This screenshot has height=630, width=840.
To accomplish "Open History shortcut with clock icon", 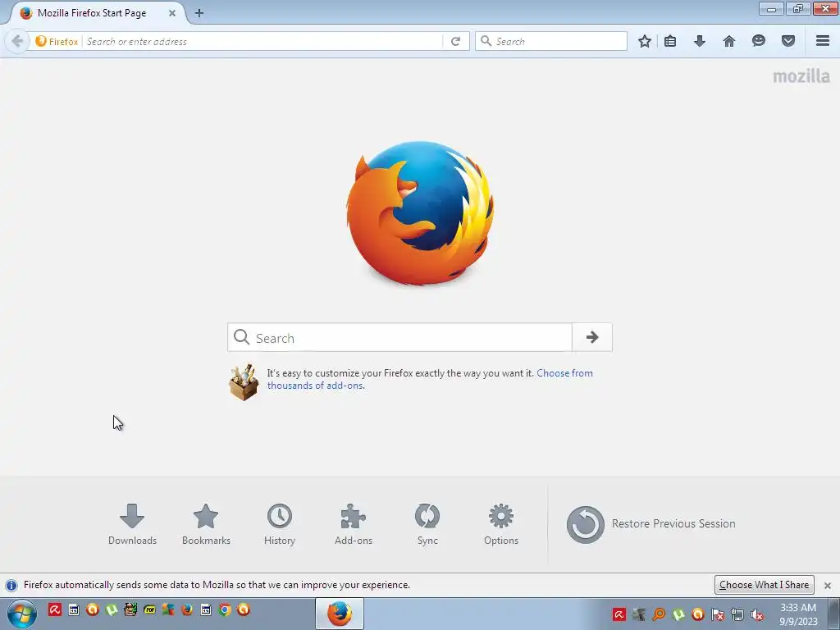I will 280,524.
